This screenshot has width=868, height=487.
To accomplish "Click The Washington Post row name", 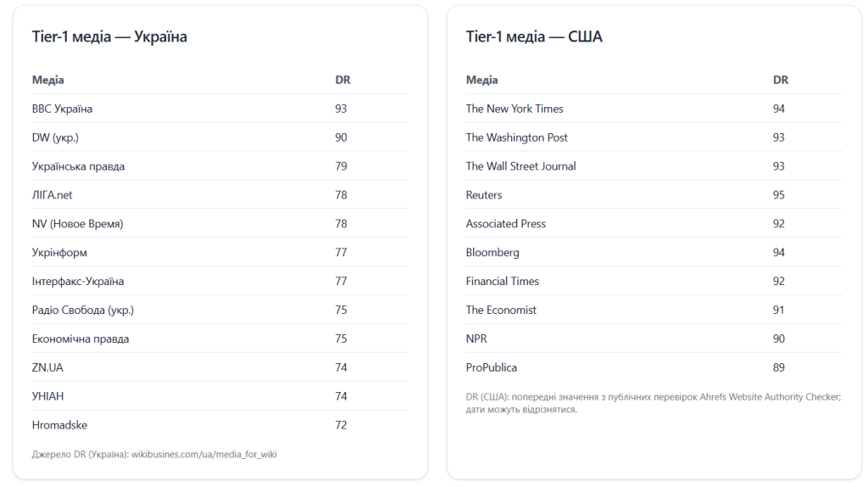I will point(517,137).
